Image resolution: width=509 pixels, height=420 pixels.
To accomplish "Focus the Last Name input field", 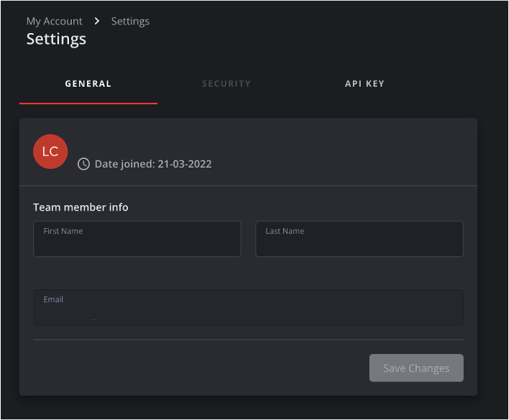I will [x=359, y=243].
